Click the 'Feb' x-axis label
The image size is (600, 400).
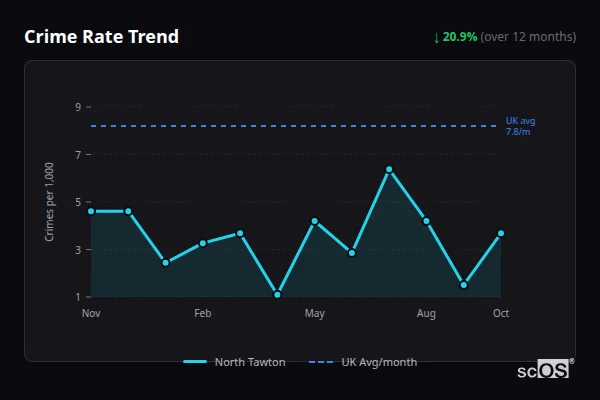click(x=203, y=313)
